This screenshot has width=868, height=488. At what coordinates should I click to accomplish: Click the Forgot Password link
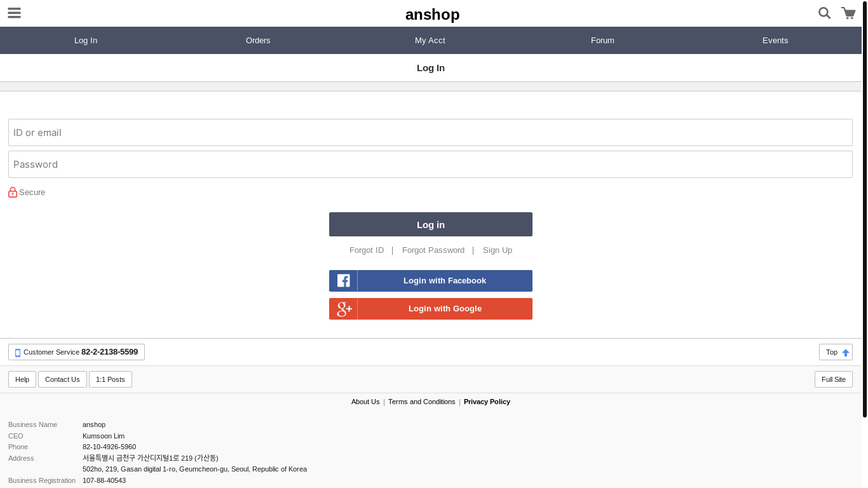click(x=433, y=250)
